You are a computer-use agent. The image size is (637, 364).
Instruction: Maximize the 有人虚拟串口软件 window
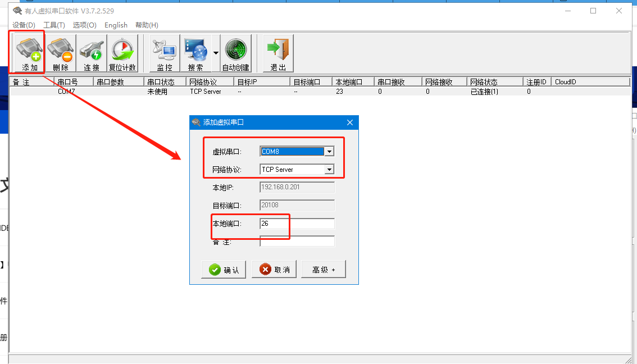coord(593,11)
